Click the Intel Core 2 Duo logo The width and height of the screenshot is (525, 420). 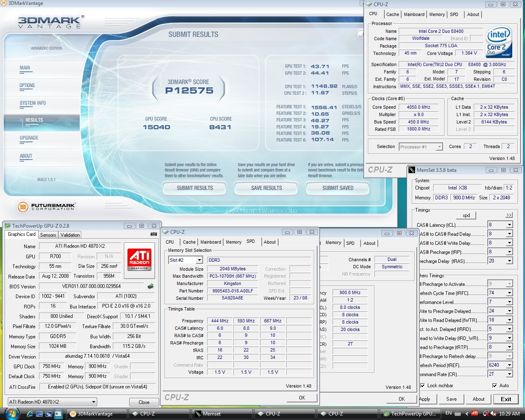[499, 42]
